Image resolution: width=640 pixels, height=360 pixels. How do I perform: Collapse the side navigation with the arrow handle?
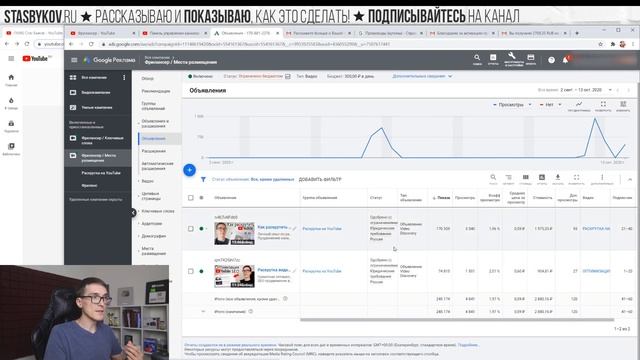click(133, 213)
